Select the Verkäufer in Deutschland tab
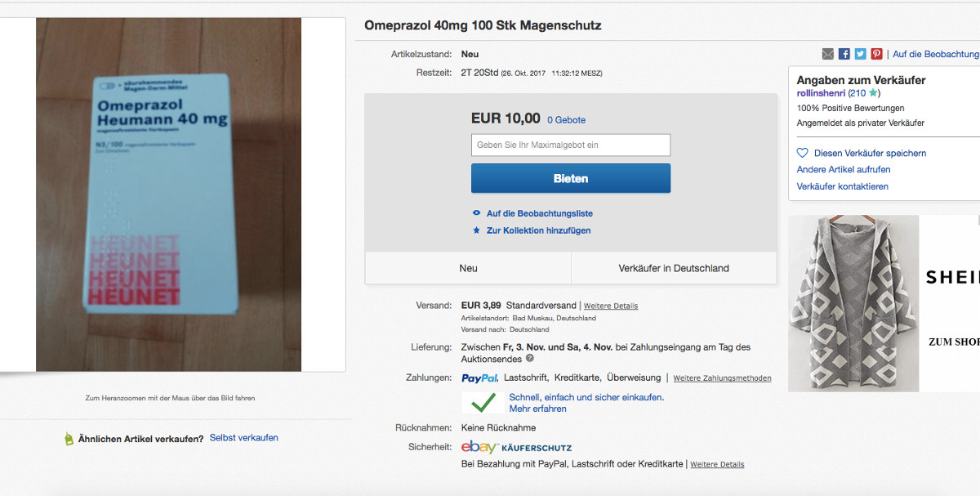The width and height of the screenshot is (980, 496). pos(674,268)
